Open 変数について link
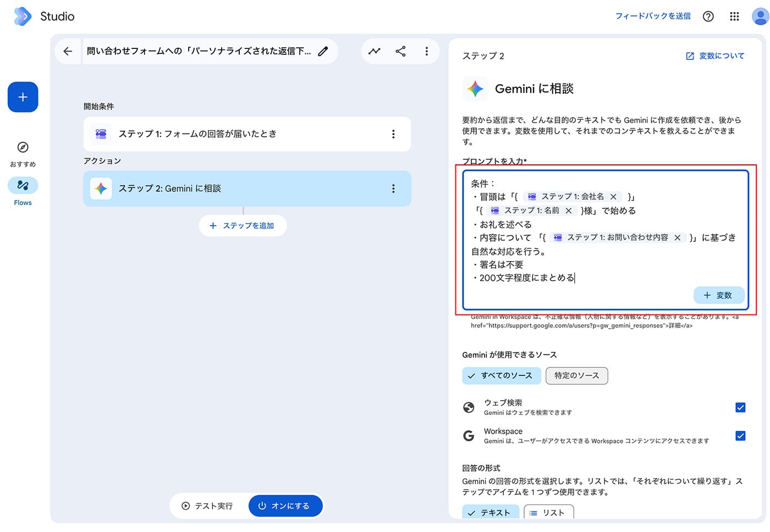This screenshot has height=532, width=770. coord(715,56)
